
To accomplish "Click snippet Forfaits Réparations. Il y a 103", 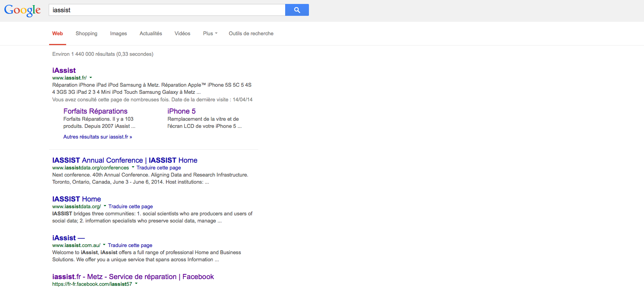I will tap(99, 123).
